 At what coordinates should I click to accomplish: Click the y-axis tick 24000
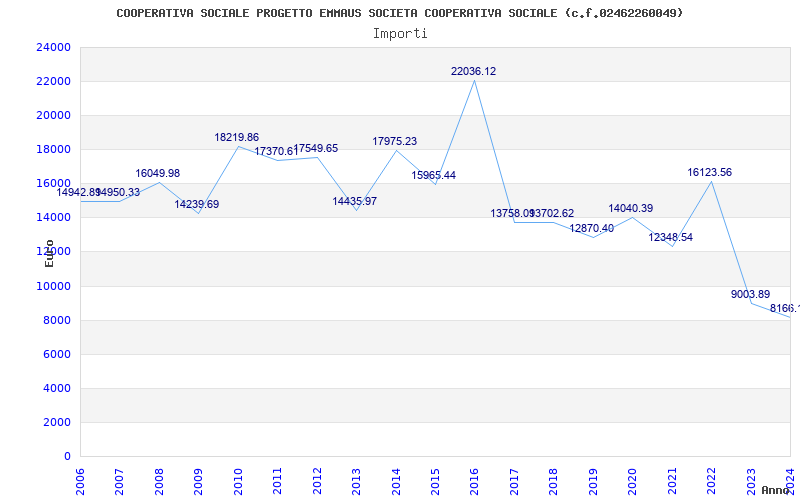[x=53, y=47]
